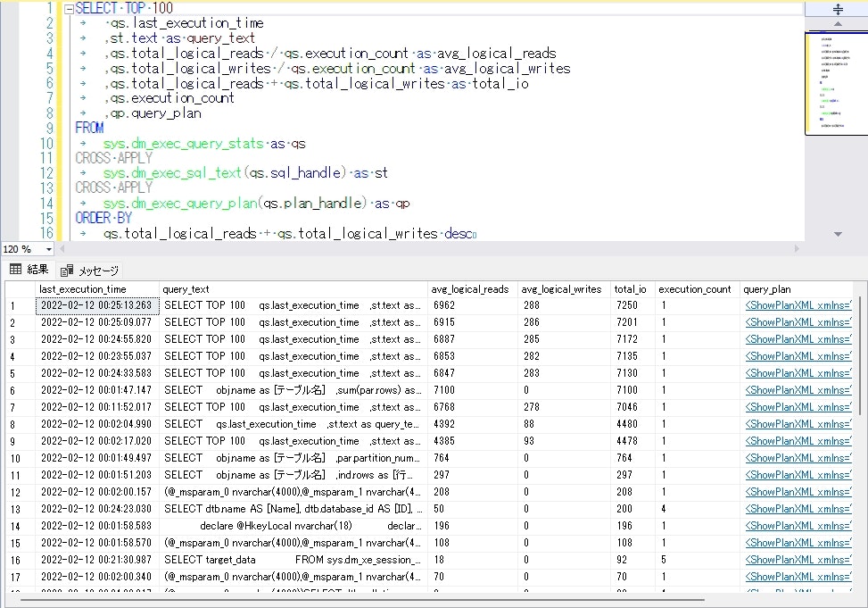The image size is (868, 608).
Task: Click sys.dm_exec_query_stats in the editor
Action: [183, 144]
